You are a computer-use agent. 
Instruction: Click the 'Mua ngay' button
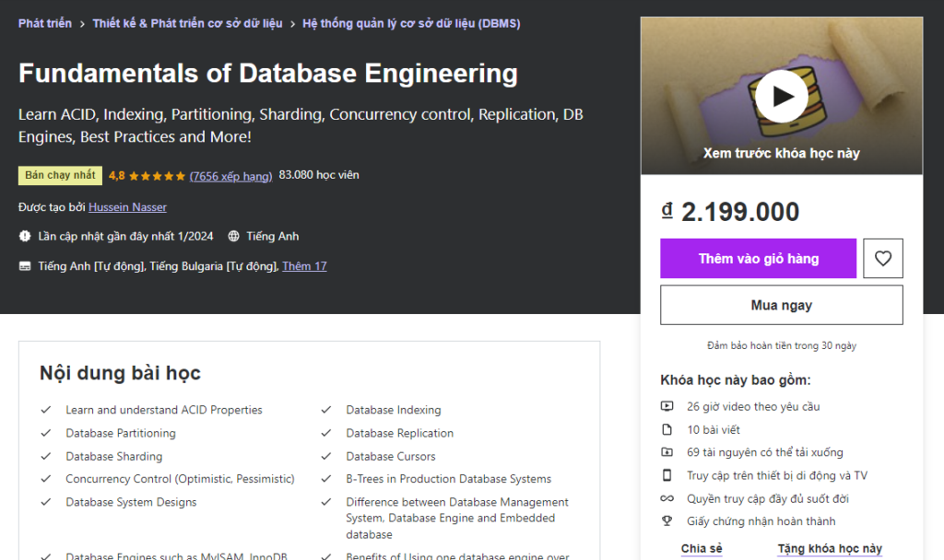click(x=781, y=305)
